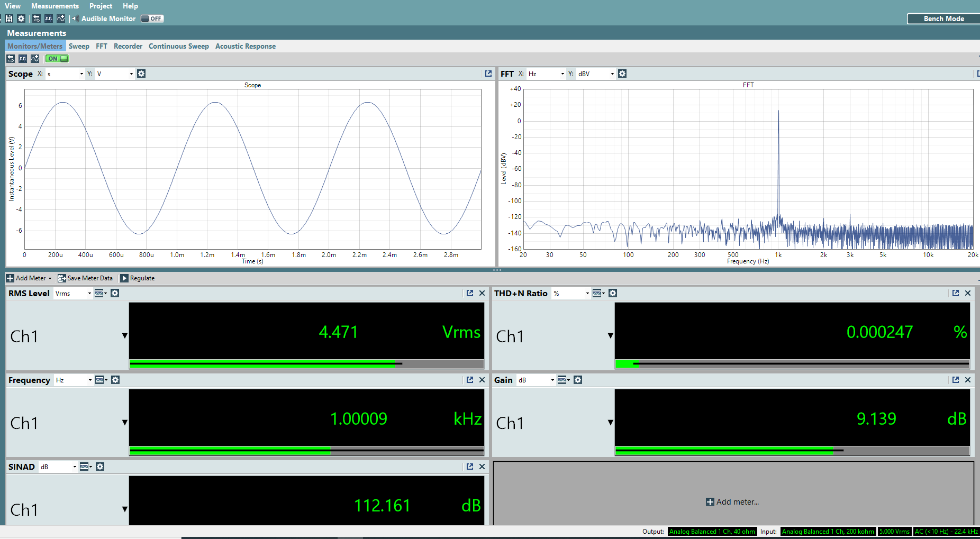Click the Add Meter button
980x539 pixels.
pyautogui.click(x=29, y=278)
